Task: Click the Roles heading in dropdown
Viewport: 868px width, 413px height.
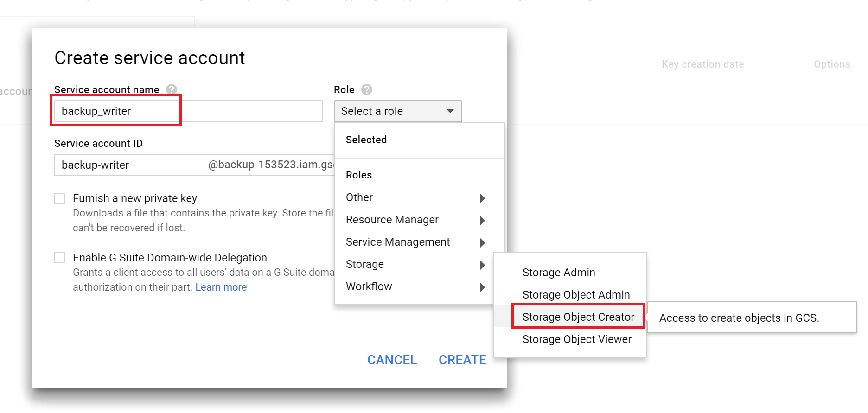Action: click(359, 175)
